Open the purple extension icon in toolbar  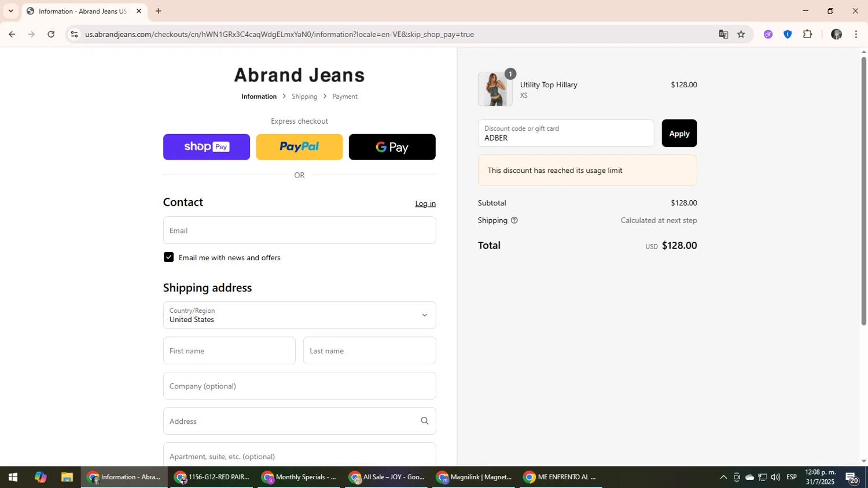coord(768,34)
